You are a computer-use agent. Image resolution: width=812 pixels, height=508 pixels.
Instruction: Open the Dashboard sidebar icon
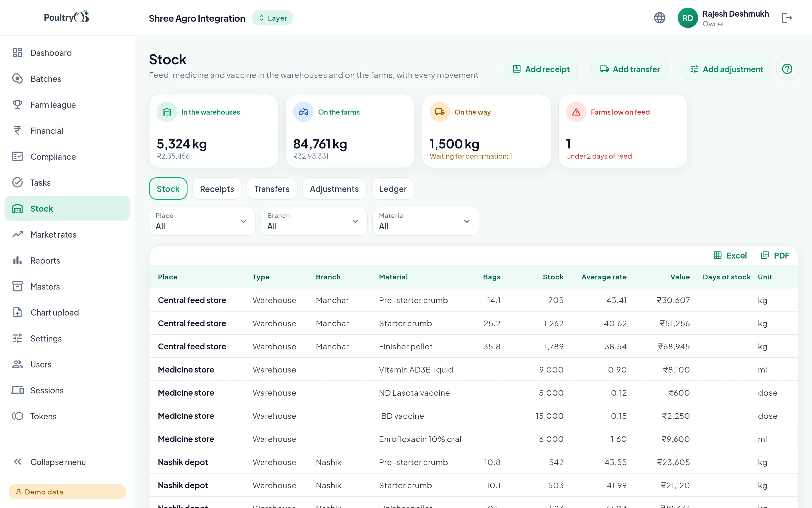[17, 53]
